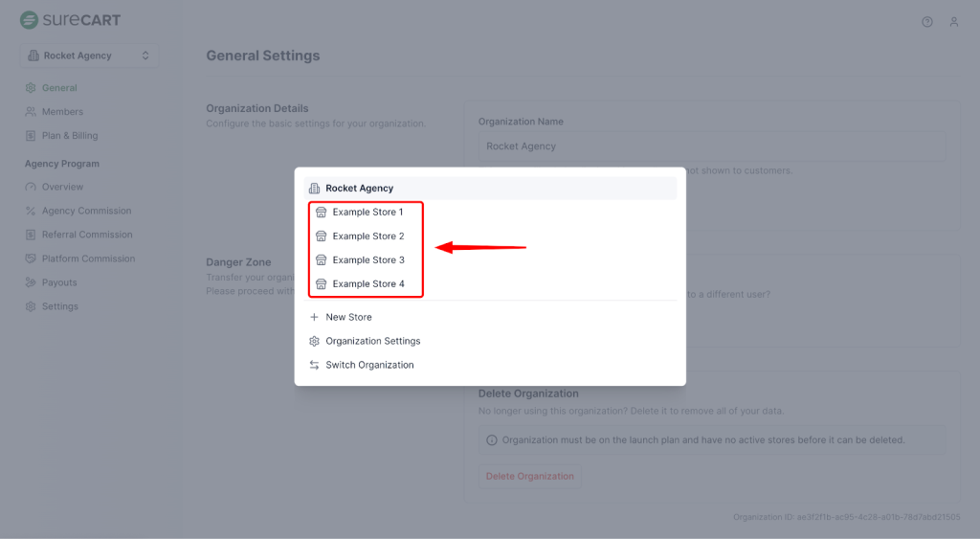Screen dimensions: 980x539
Task: Open the help question mark icon
Action: (927, 22)
